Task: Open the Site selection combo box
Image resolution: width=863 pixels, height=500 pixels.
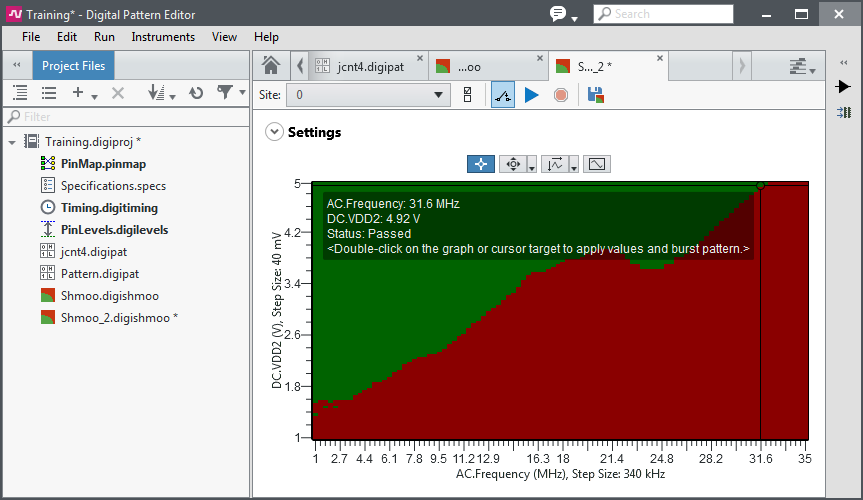Action: (369, 95)
